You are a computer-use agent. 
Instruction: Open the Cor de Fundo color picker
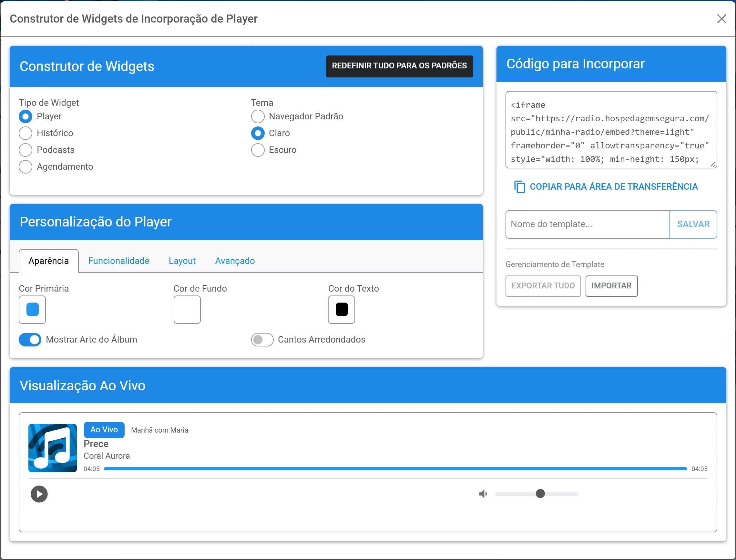[187, 309]
